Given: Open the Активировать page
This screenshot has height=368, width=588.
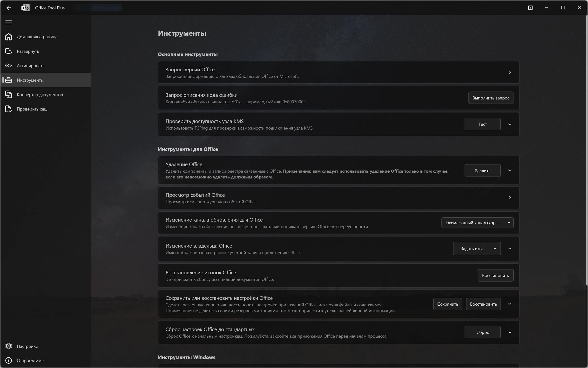Looking at the screenshot, I should pos(46,66).
